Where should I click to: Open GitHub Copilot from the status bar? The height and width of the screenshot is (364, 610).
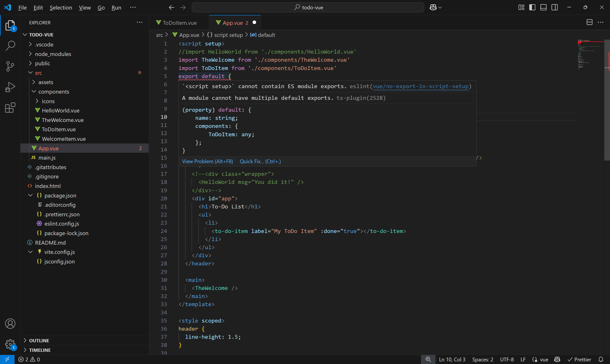pyautogui.click(x=557, y=359)
